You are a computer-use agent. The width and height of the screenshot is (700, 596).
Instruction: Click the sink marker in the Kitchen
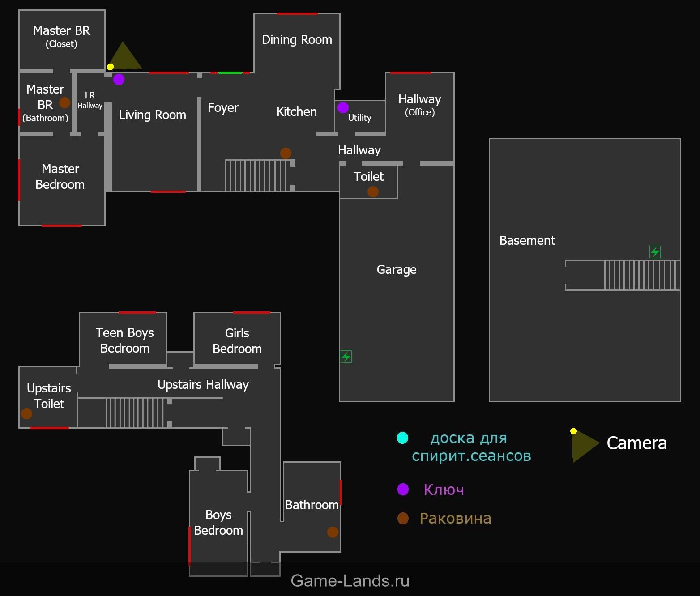coord(286,153)
